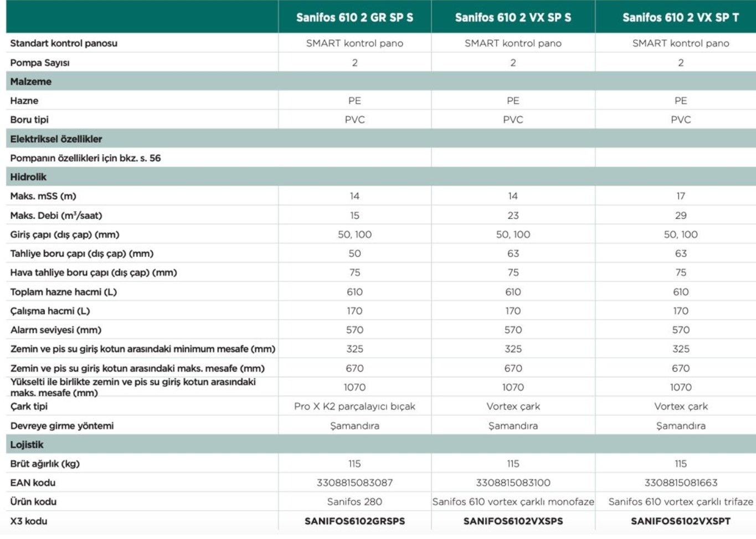This screenshot has width=756, height=539.
Task: Click the 'Çark tipi' row label
Action: (29, 407)
